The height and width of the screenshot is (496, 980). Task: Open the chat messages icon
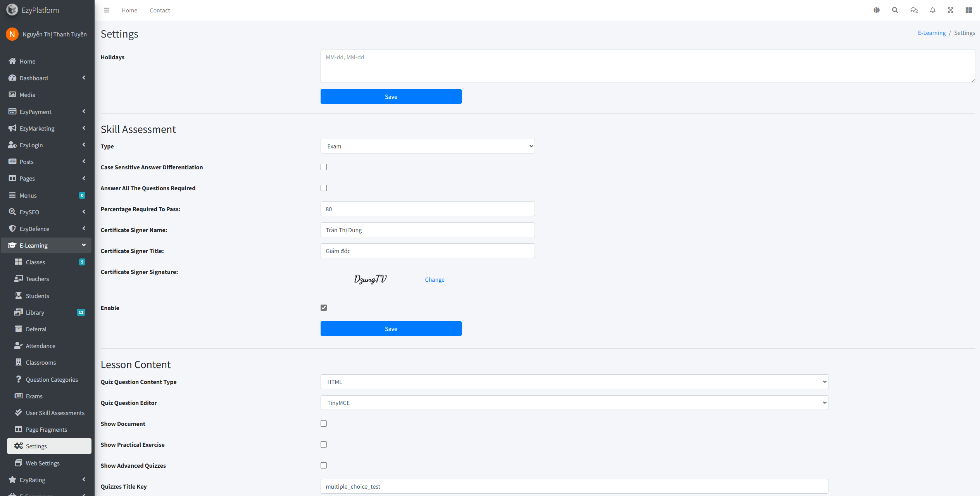tap(914, 10)
